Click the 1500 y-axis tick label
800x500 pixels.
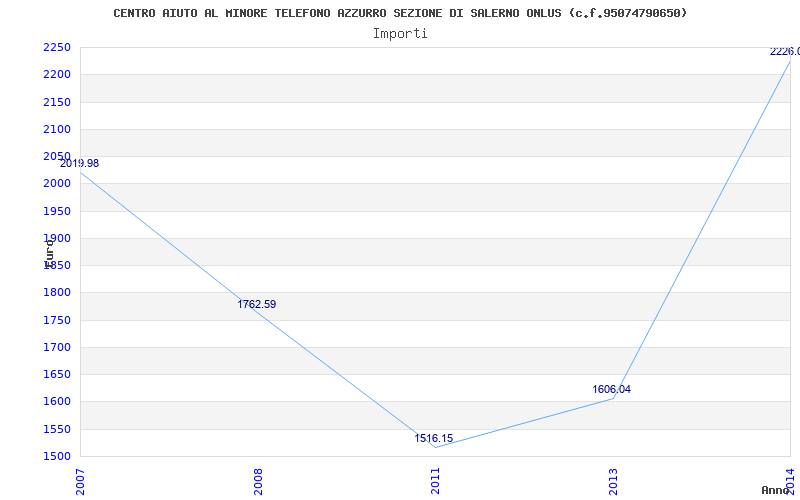56,456
